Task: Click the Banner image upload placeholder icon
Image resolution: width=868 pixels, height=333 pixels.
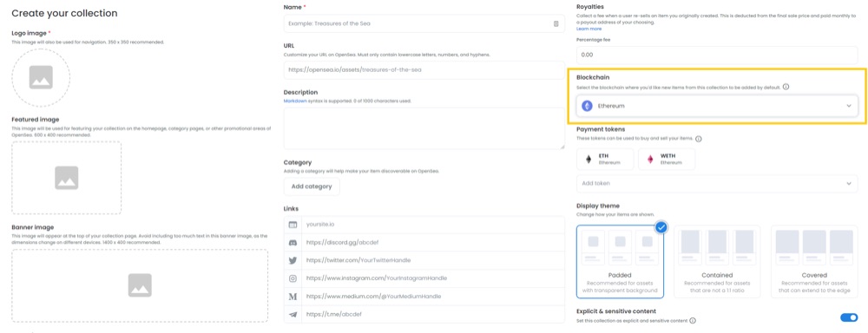Action: pyautogui.click(x=140, y=285)
